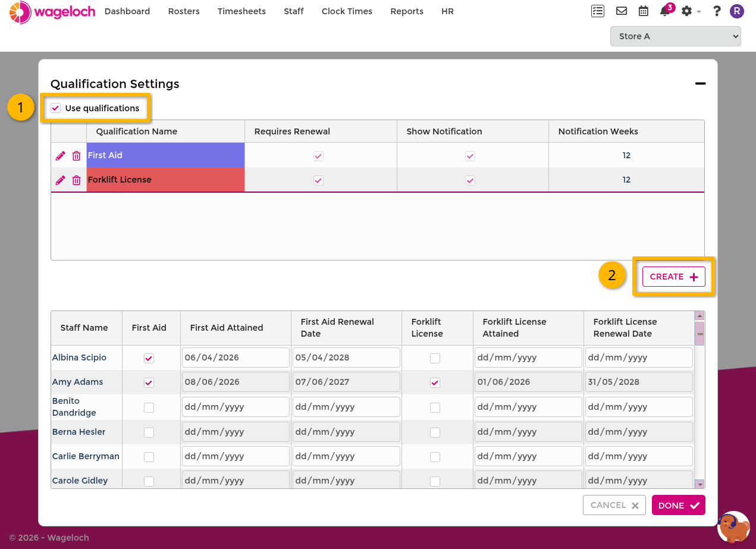The image size is (756, 549).
Task: Check Forklift License for Albina Scipio
Action: (435, 359)
